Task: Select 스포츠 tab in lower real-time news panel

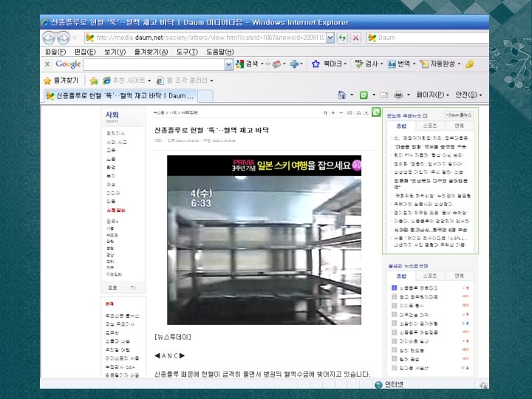Action: point(430,276)
